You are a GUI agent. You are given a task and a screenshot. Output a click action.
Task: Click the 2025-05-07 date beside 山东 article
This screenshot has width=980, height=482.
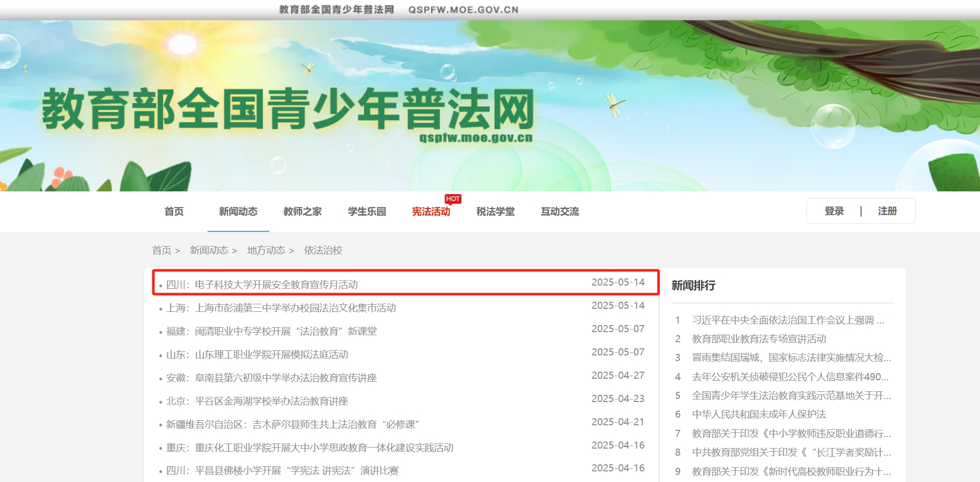[618, 352]
